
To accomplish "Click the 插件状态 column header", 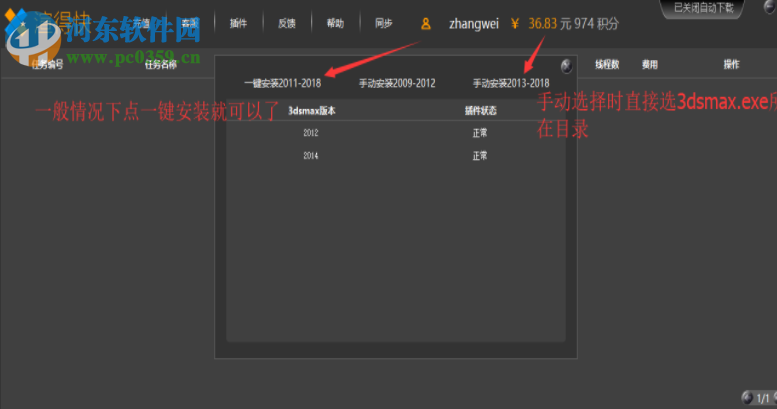I will [480, 111].
